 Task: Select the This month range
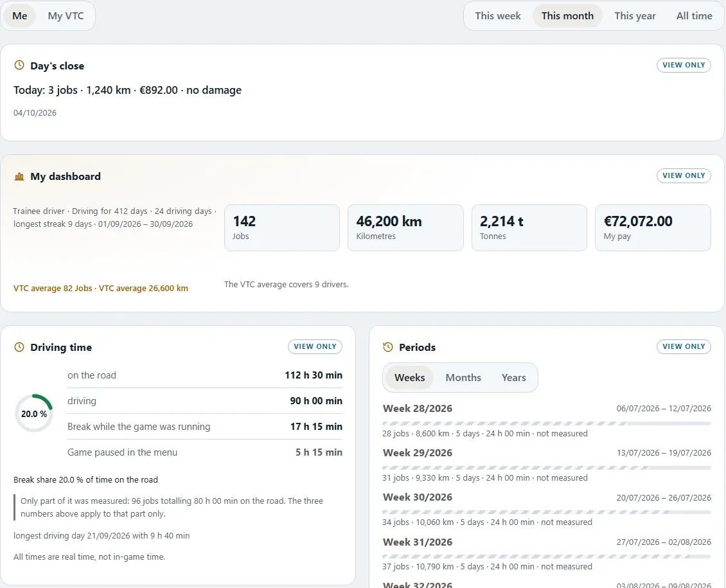(x=568, y=15)
